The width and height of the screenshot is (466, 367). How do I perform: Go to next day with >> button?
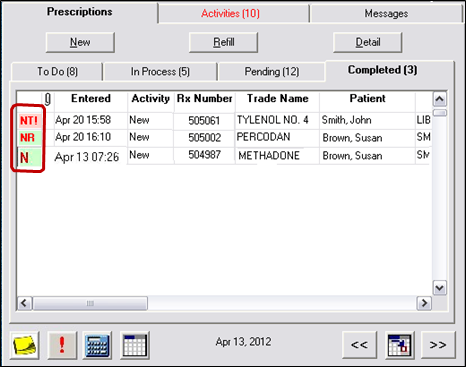pyautogui.click(x=438, y=345)
